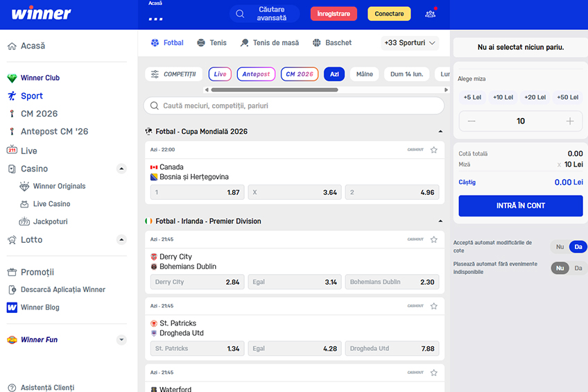This screenshot has height=392, width=588.
Task: Click the Winner Blog W icon
Action: [12, 307]
